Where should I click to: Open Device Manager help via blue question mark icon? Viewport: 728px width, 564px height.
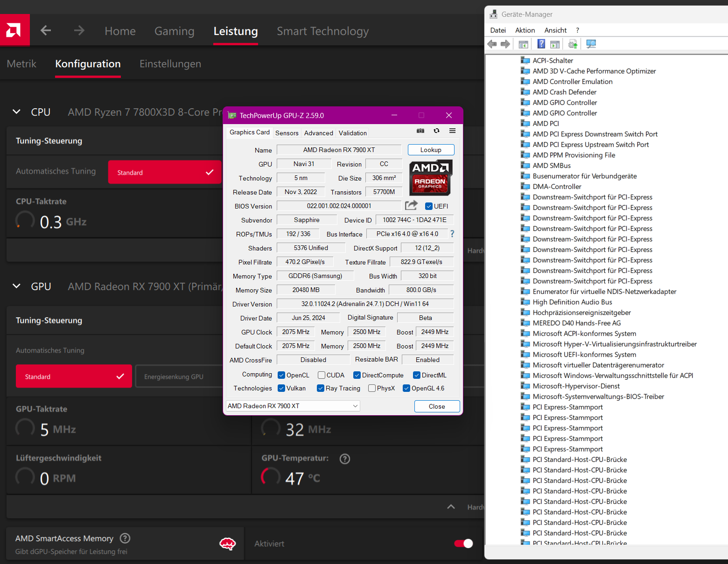[x=541, y=43]
